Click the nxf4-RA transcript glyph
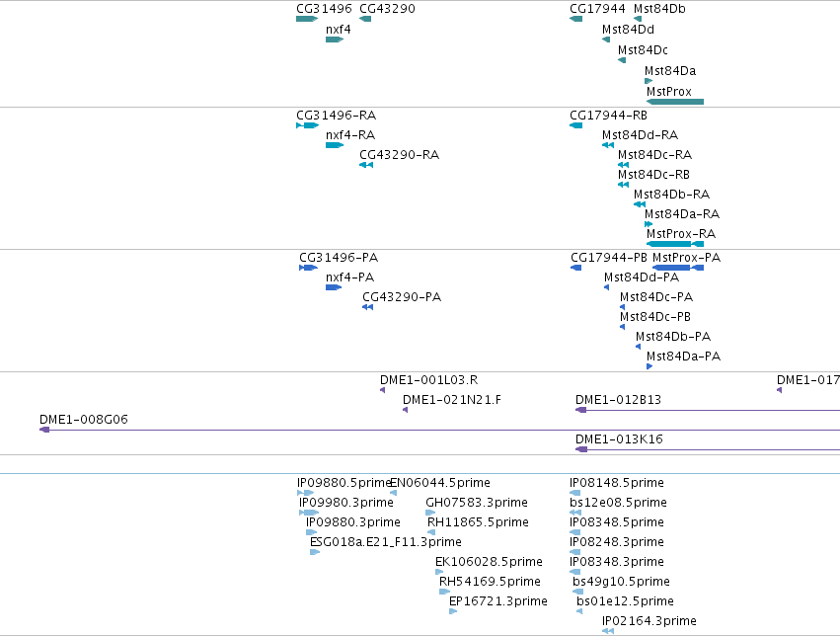Viewport: 840px width, 636px height. tap(335, 145)
